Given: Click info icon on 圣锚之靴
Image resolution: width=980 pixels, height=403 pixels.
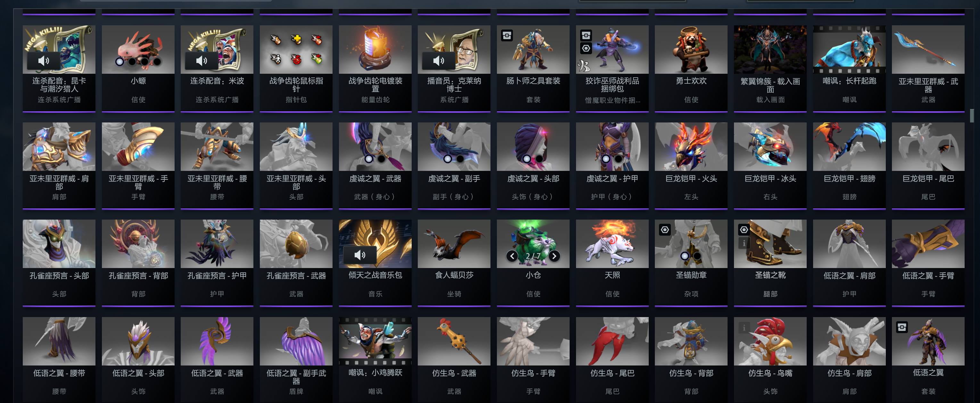Looking at the screenshot, I should point(744,243).
